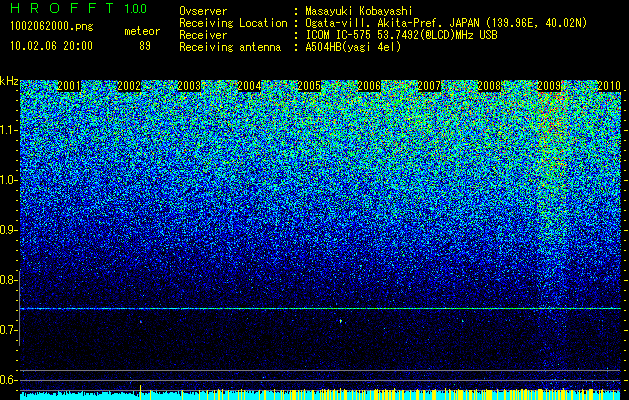This screenshot has height=400, width=629.
Task: Click the date 10.02.06 20:00
Action: pyautogui.click(x=51, y=46)
